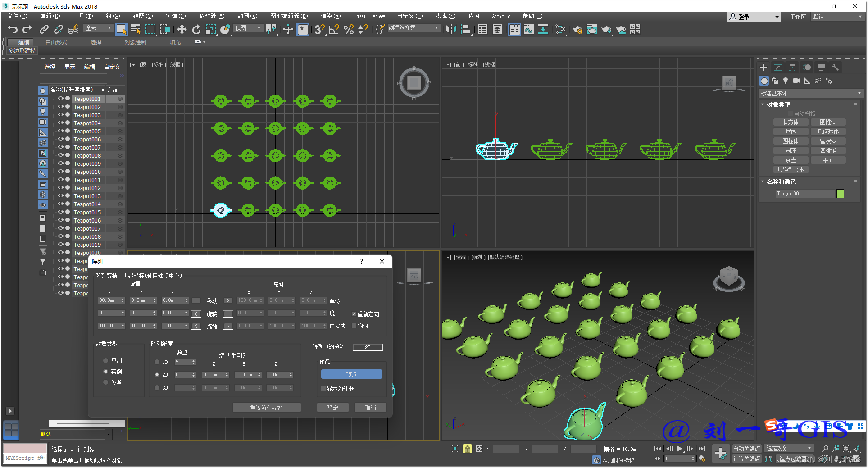Click the green object color swatch
This screenshot has height=468, width=868.
[x=840, y=194]
